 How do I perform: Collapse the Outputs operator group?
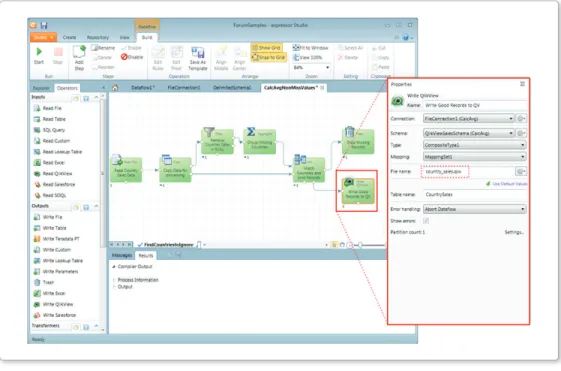click(x=96, y=206)
